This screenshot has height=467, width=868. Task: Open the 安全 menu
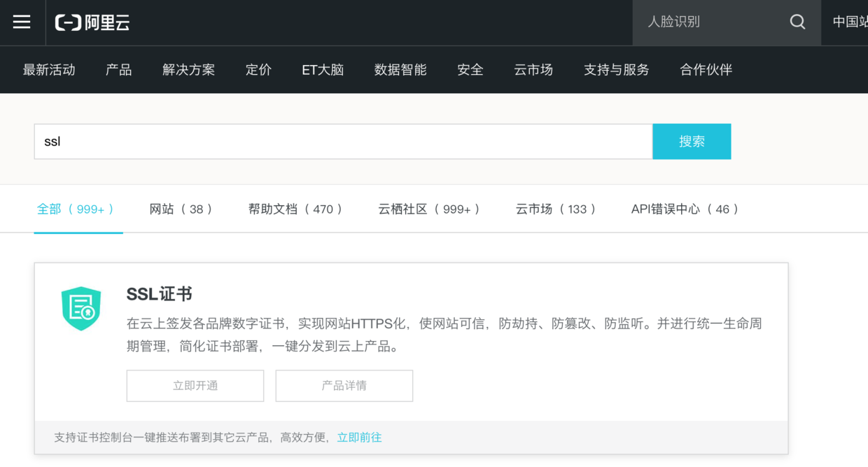pyautogui.click(x=470, y=70)
